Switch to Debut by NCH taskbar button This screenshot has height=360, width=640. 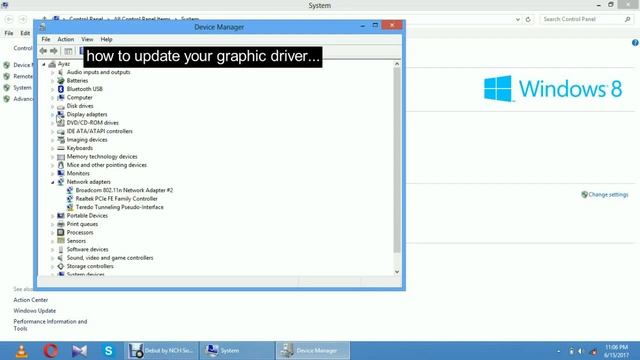[x=161, y=351]
